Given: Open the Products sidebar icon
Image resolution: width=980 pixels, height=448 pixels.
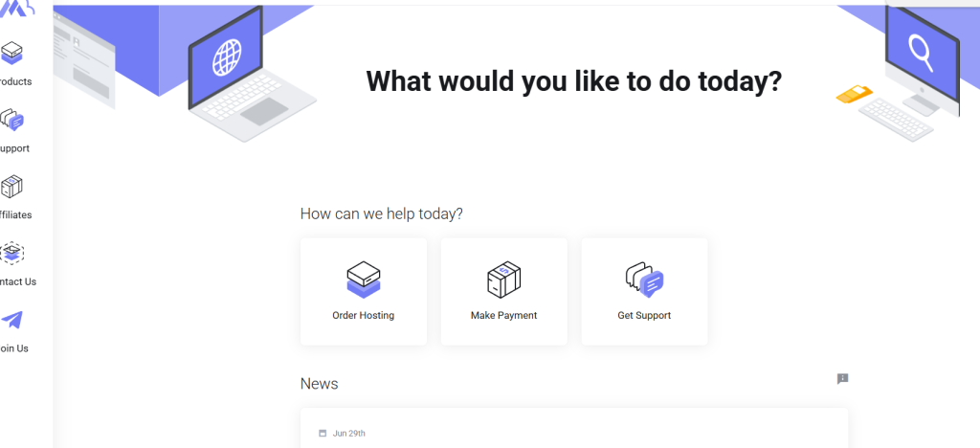Looking at the screenshot, I should 11,53.
